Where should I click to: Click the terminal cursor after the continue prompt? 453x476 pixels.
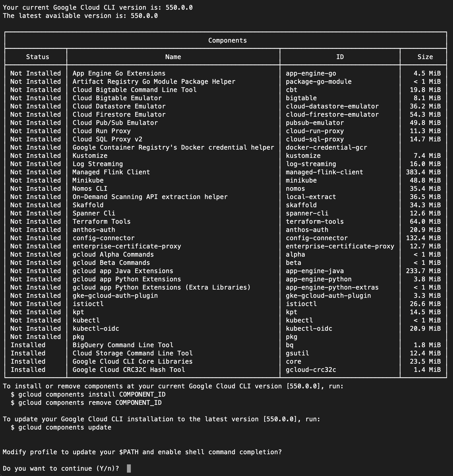(129, 468)
